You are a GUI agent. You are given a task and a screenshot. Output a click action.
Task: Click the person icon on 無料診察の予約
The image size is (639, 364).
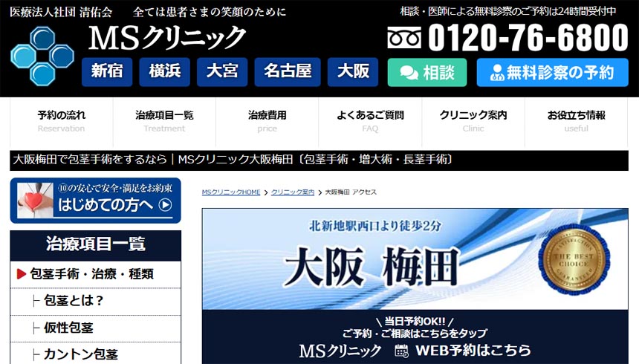click(x=496, y=73)
